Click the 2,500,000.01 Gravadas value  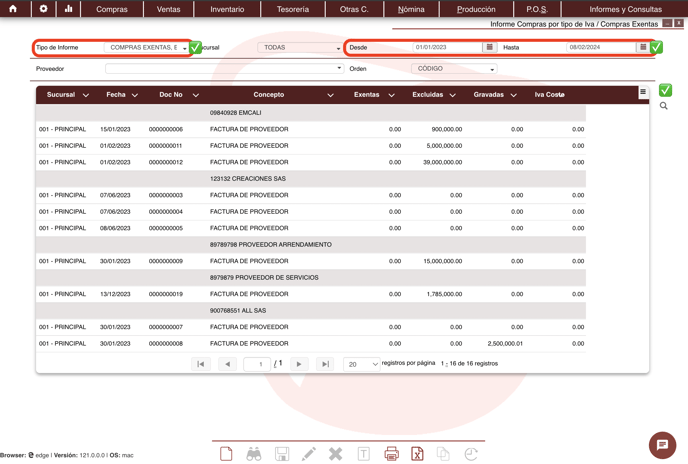pos(505,344)
